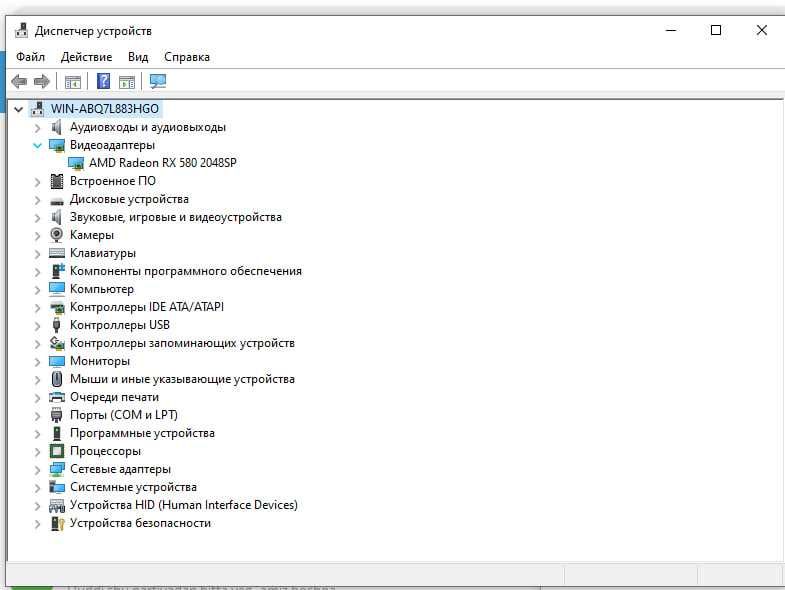Click the Сетевые адаптеры network icon
This screenshot has height=590, width=785.
coord(57,469)
